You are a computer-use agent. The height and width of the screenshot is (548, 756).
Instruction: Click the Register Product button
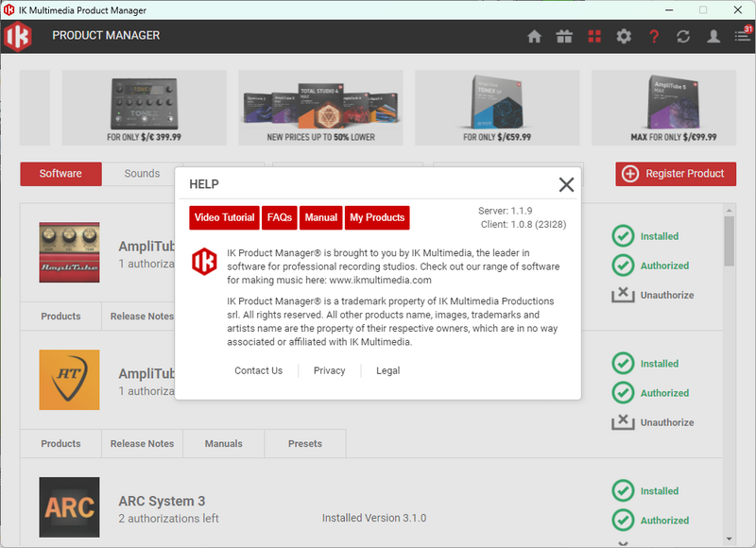tap(676, 174)
